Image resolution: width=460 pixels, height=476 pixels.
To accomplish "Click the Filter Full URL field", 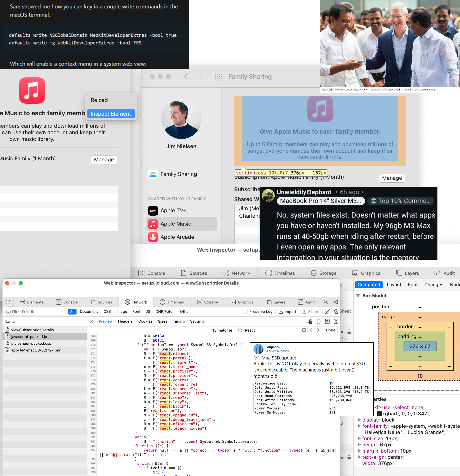I will [35, 312].
